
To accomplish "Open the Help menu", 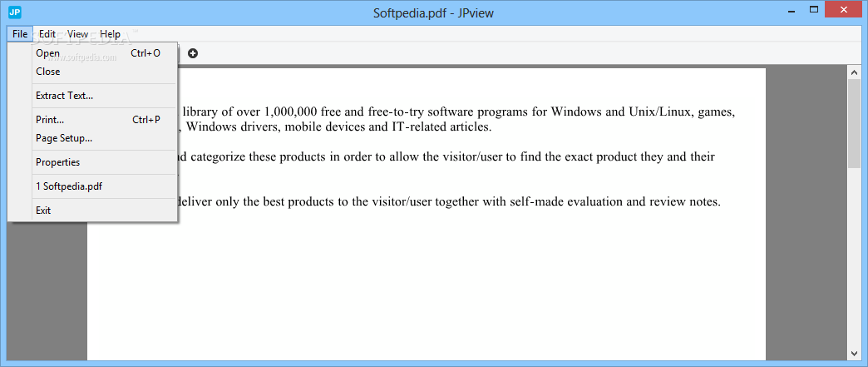I will 110,34.
